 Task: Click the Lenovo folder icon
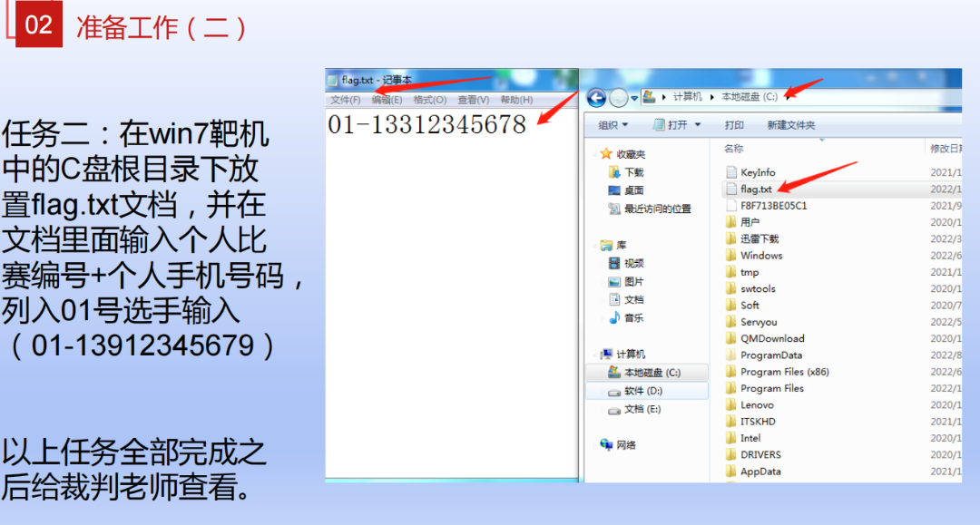(x=731, y=404)
